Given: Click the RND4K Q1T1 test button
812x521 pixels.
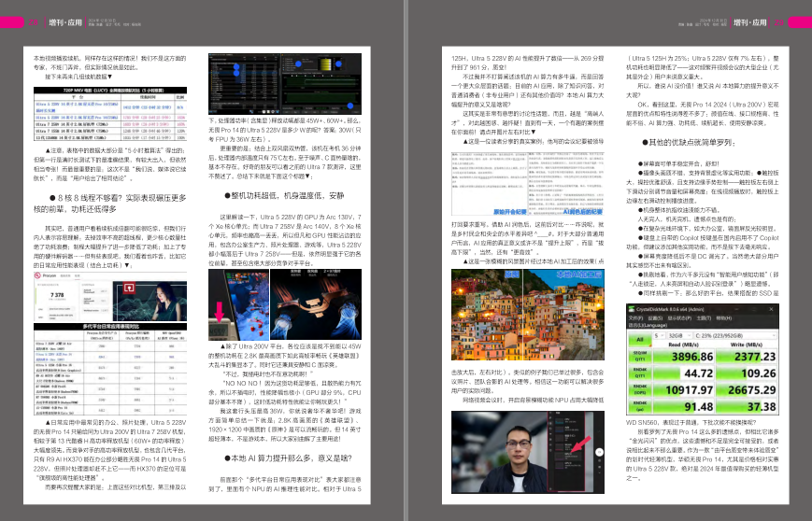Looking at the screenshot, I should point(639,373).
